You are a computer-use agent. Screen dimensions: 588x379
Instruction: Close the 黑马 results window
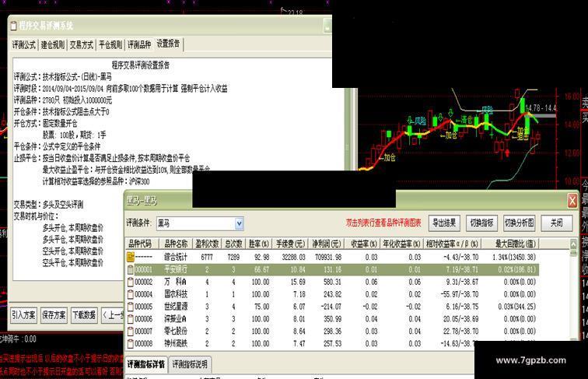click(572, 201)
